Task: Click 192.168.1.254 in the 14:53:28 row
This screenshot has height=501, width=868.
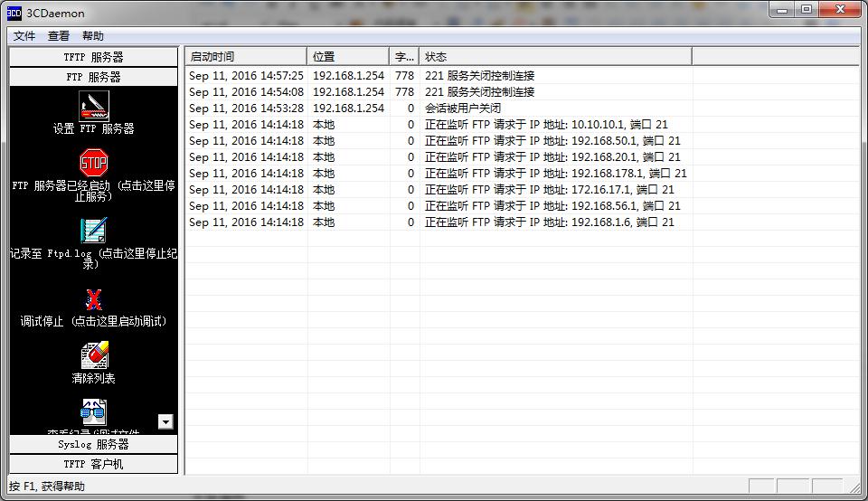Action: 348,108
